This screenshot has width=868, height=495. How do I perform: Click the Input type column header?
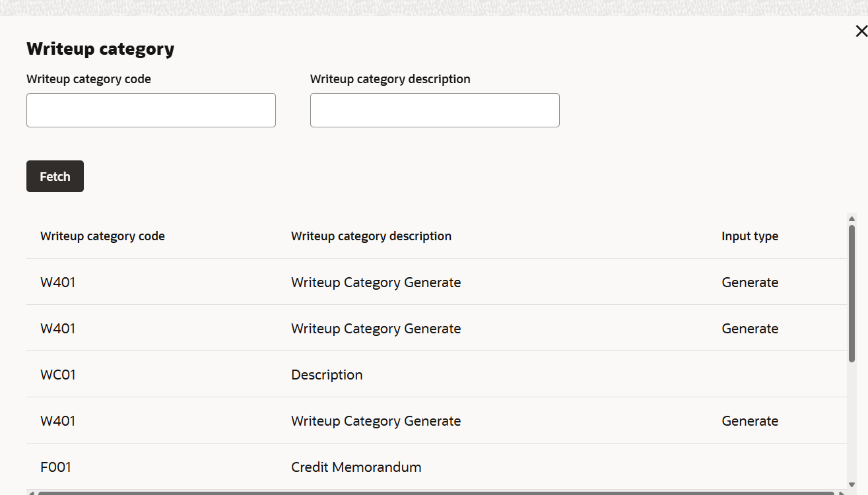749,236
